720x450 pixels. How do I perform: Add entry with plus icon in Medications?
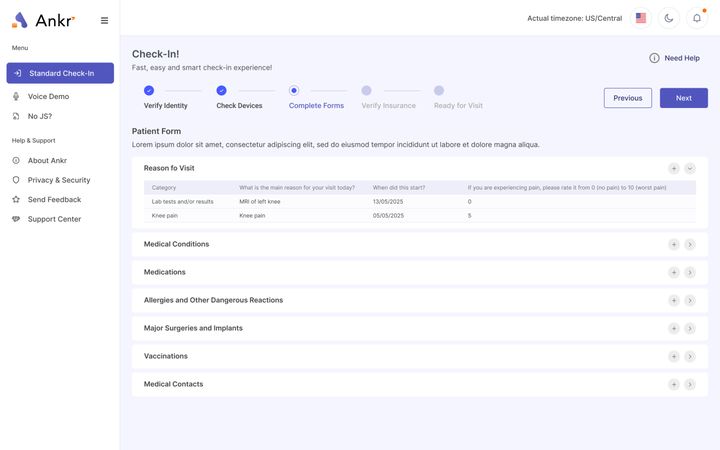coord(674,273)
